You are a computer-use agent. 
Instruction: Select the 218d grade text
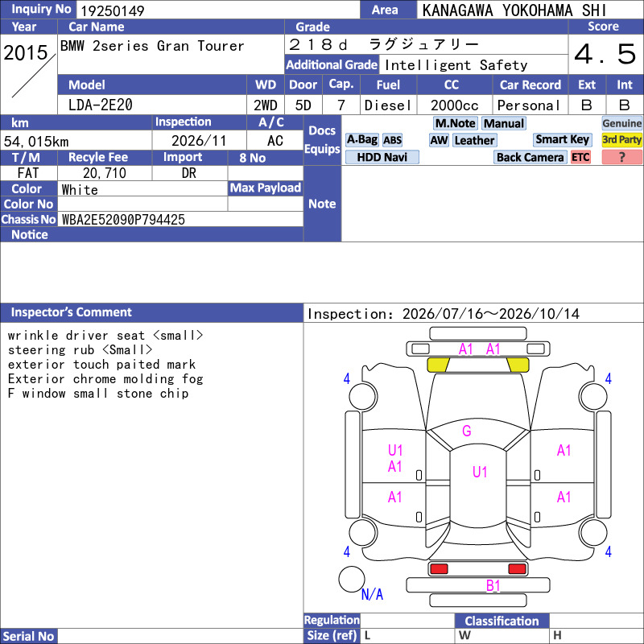(x=318, y=44)
